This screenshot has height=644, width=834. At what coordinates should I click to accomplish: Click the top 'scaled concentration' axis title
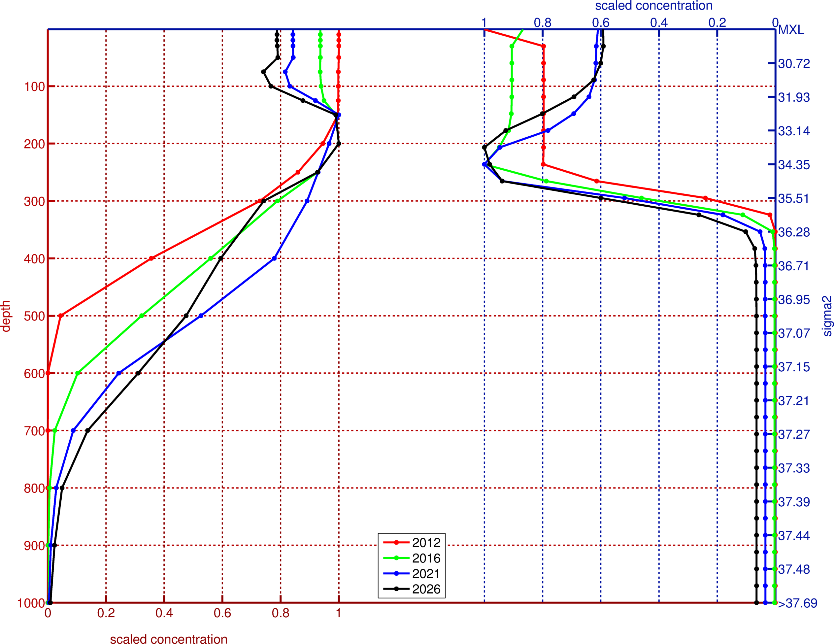click(x=653, y=6)
